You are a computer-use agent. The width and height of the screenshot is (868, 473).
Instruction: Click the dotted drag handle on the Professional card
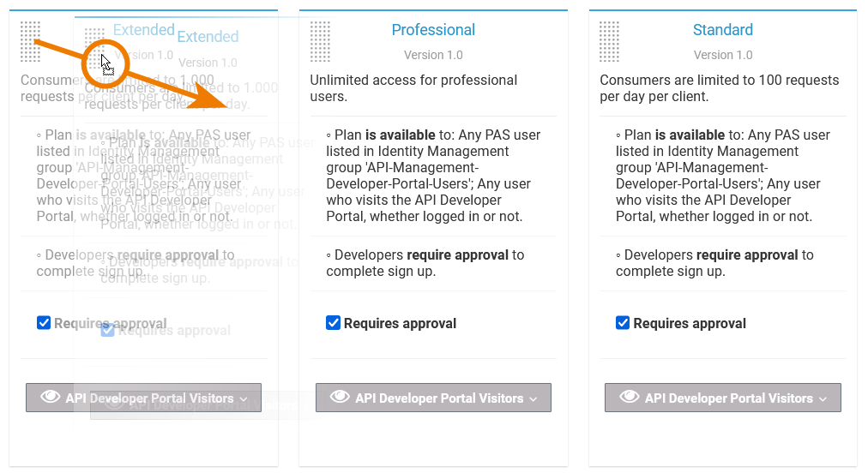tap(320, 41)
